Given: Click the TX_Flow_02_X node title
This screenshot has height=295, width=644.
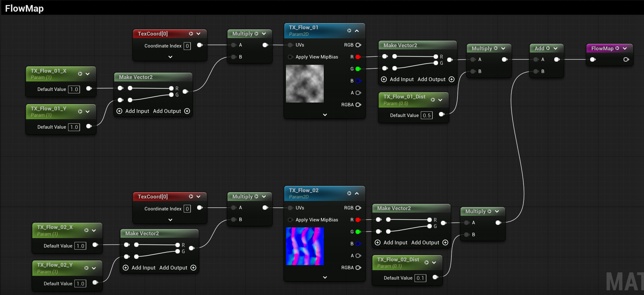Looking at the screenshot, I should pyautogui.click(x=55, y=227).
